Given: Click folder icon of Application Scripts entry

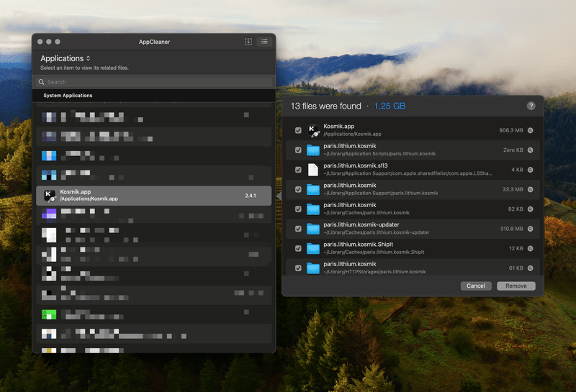Looking at the screenshot, I should (x=313, y=150).
